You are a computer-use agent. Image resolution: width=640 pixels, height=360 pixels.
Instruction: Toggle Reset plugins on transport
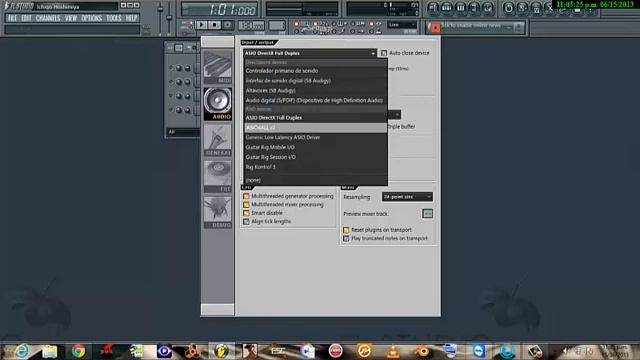[x=346, y=230]
